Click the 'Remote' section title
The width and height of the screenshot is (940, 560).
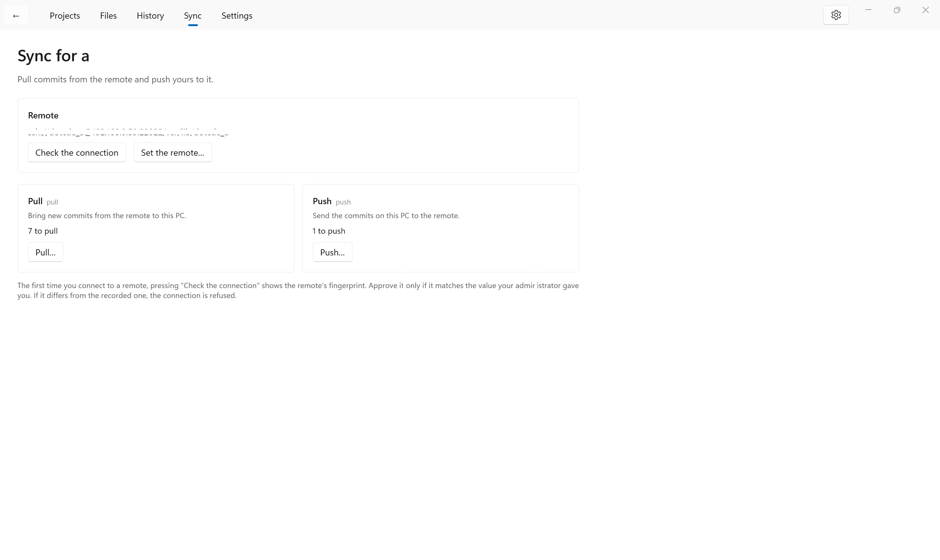click(43, 116)
